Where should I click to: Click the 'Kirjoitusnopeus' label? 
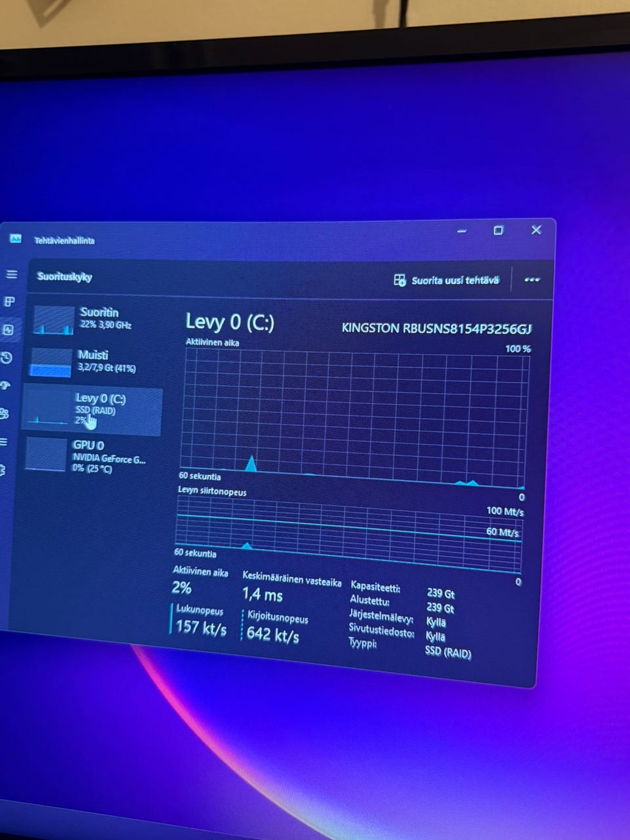pyautogui.click(x=278, y=617)
